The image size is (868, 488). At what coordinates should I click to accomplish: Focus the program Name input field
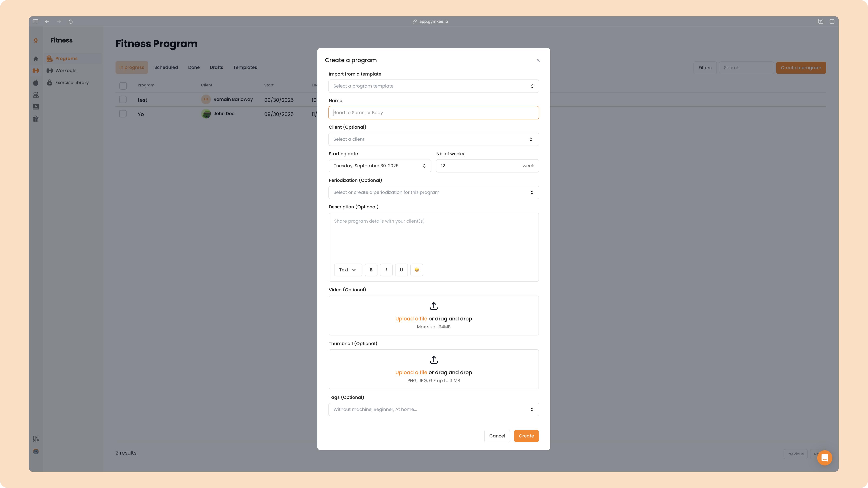(434, 113)
